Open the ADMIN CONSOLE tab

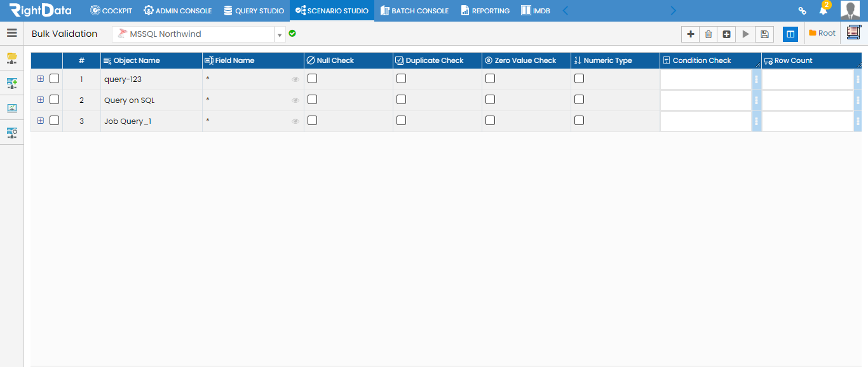click(178, 11)
